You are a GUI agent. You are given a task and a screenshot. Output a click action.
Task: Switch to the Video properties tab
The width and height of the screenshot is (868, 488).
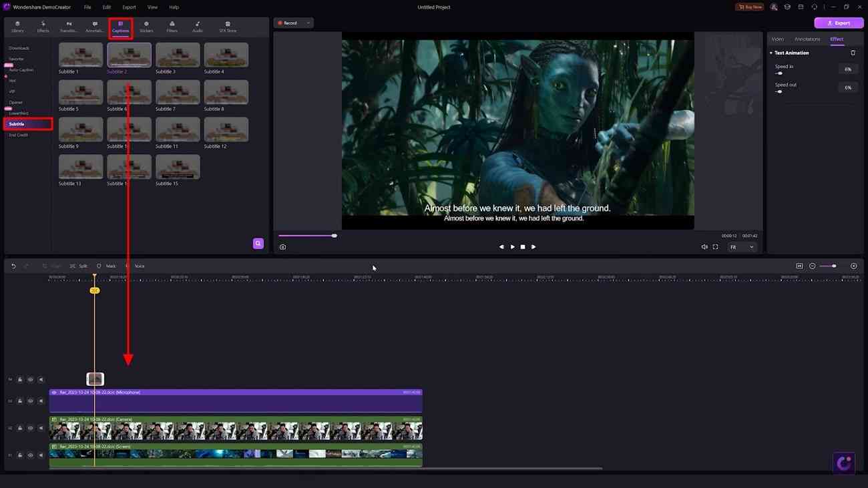pos(778,39)
